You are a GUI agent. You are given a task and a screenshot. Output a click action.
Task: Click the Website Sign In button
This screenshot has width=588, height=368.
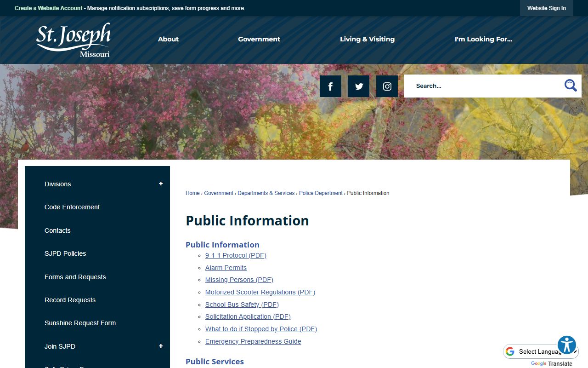547,8
